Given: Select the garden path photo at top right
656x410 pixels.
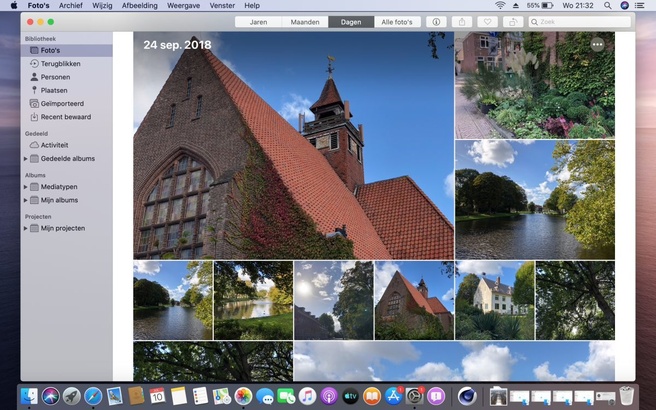Looking at the screenshot, I should (535, 85).
